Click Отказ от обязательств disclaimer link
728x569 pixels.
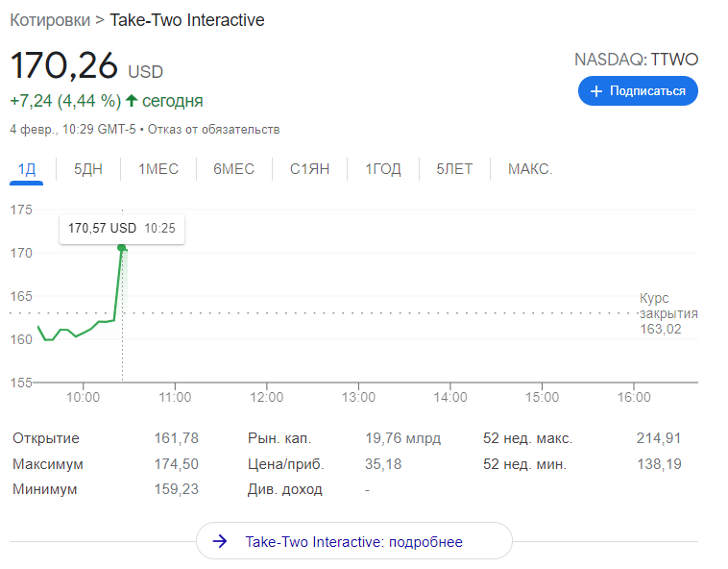click(x=213, y=129)
